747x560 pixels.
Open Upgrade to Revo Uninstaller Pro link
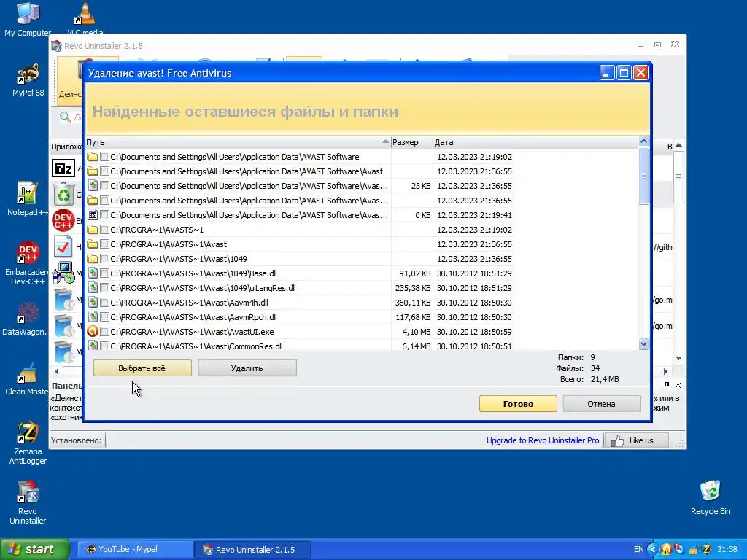point(543,440)
